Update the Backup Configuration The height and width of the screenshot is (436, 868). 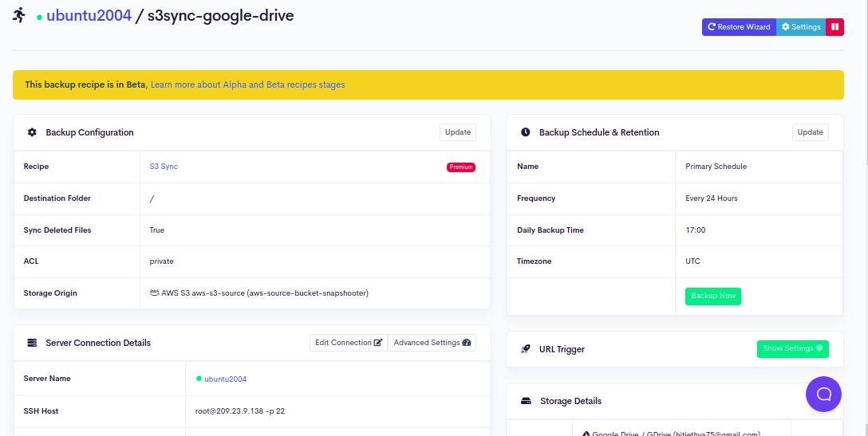458,132
